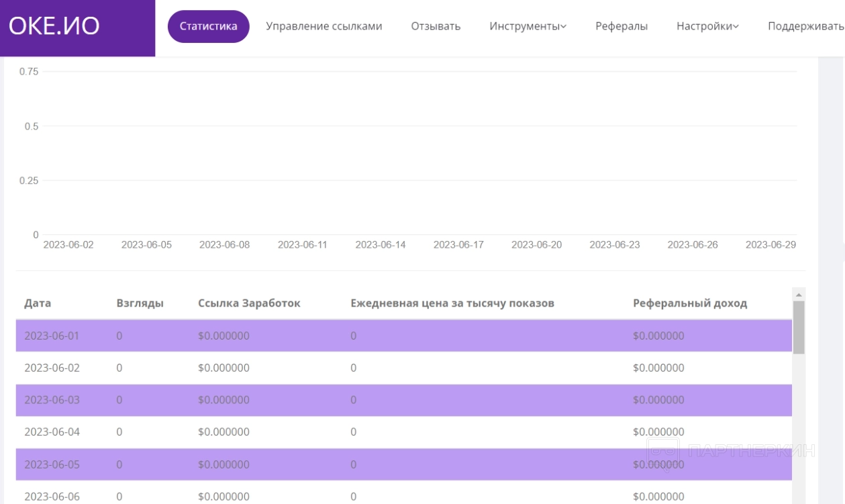
Task: Click the Ежедневная цена за тысячу показов header
Action: 452,303
